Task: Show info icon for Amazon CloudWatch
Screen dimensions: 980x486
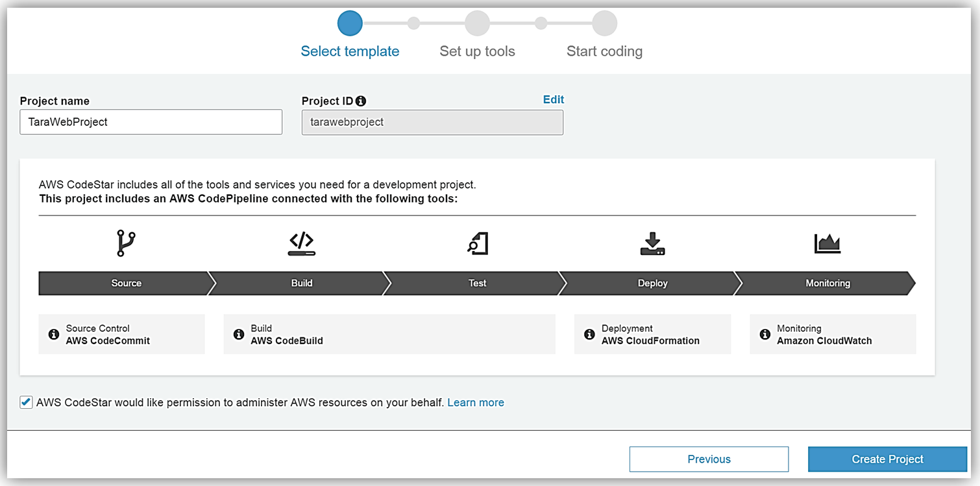Action: (765, 335)
